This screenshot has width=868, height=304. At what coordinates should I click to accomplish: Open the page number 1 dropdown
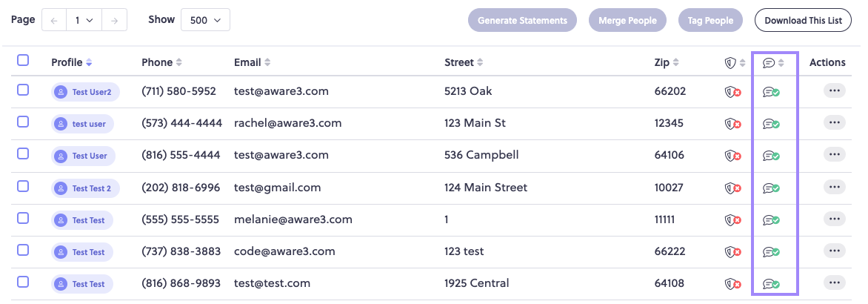pyautogui.click(x=84, y=20)
